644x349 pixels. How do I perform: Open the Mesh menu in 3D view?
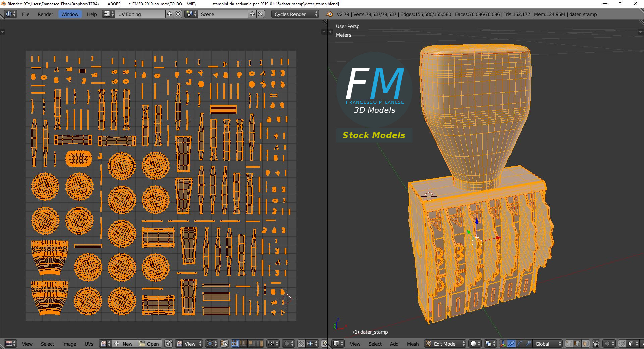coord(413,344)
